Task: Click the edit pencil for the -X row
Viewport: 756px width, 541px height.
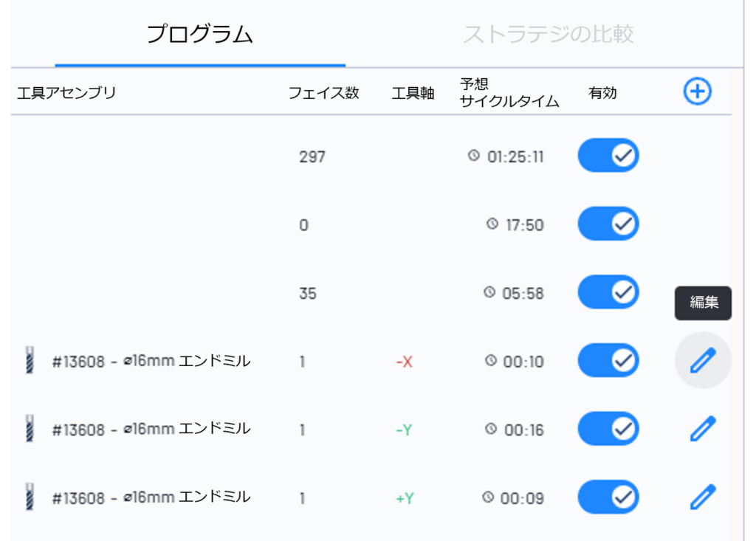Action: tap(703, 361)
